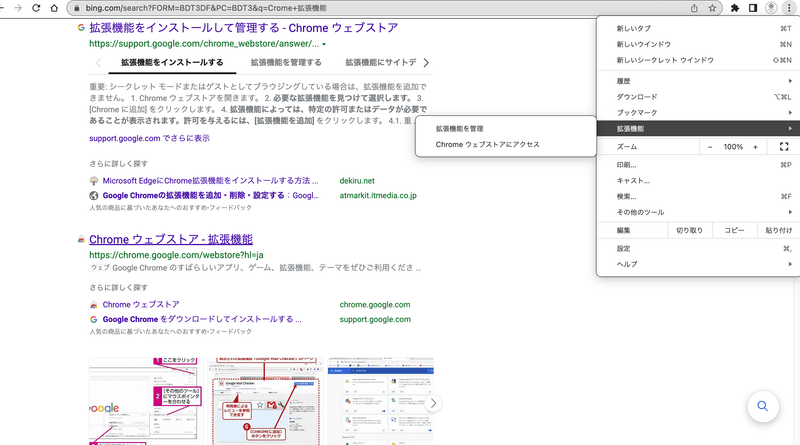Open Chrome ウェブストア - 拡張機能 result

pos(171,239)
